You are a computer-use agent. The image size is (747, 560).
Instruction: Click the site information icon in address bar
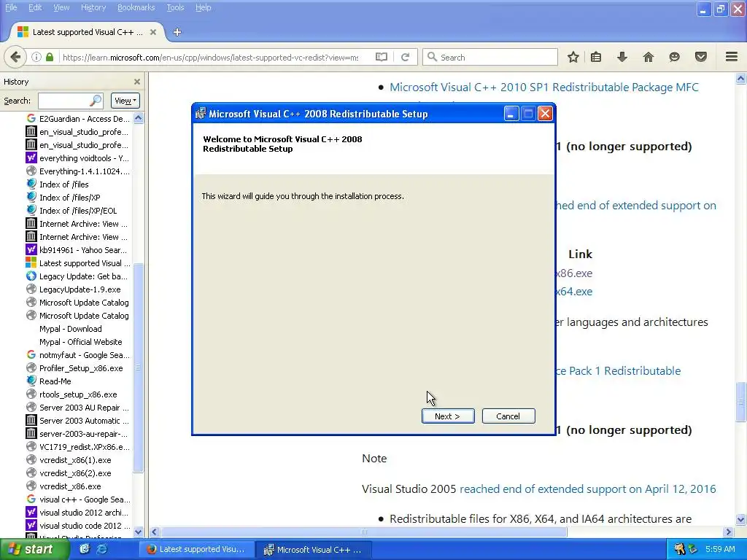tap(36, 57)
